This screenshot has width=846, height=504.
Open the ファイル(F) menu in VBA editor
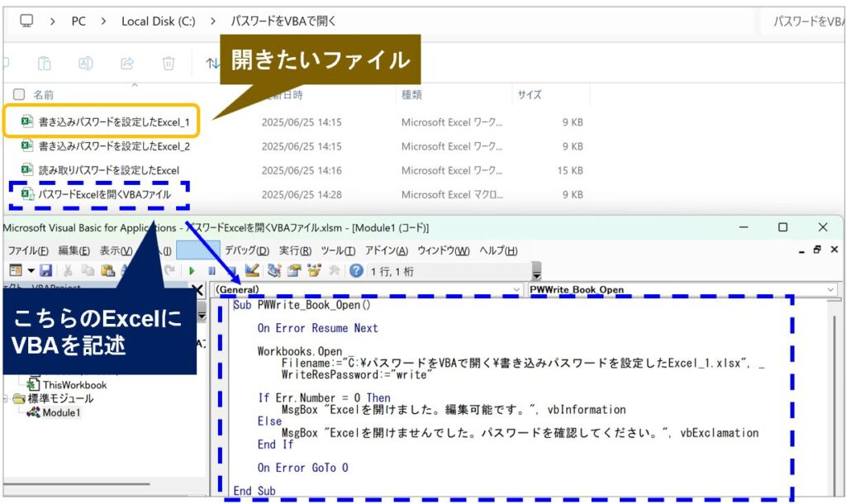pos(28,251)
